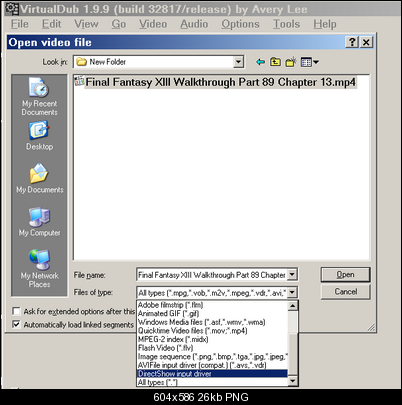Go up one folder level

(275, 62)
